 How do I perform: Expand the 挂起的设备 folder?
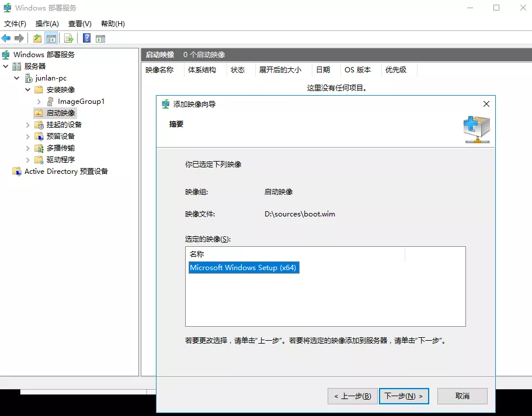(x=27, y=125)
